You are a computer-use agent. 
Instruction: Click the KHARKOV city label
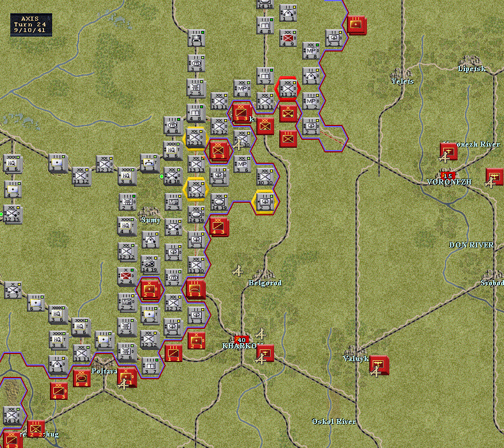pyautogui.click(x=243, y=346)
